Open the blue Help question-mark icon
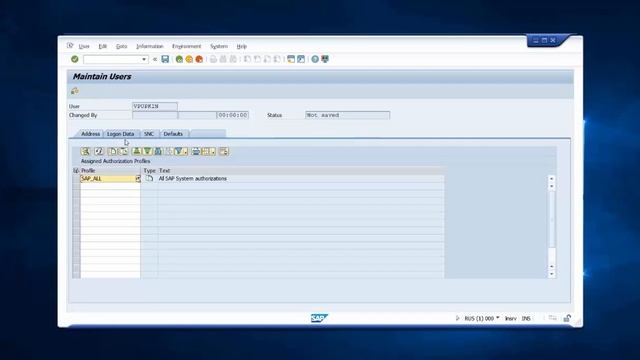This screenshot has height=360, width=640. [315, 59]
